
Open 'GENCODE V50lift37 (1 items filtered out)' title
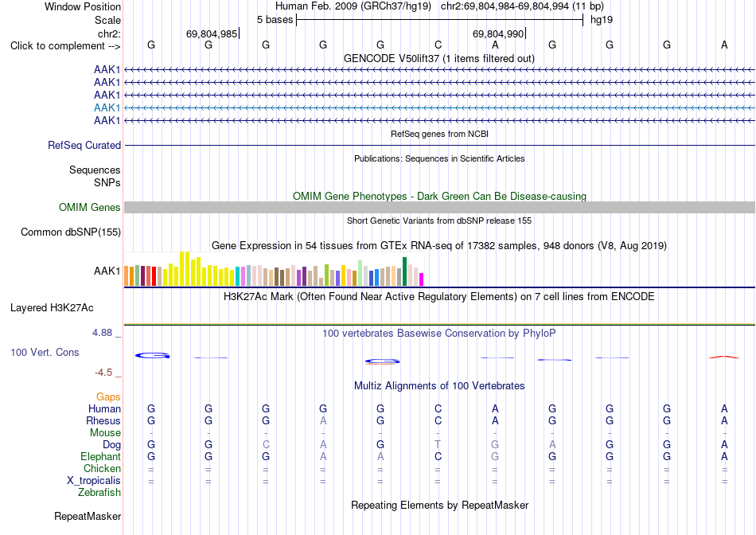pos(439,58)
